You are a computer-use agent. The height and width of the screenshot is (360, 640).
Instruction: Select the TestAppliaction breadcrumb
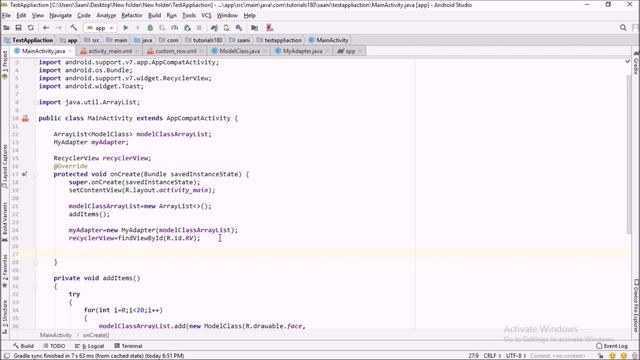point(29,40)
